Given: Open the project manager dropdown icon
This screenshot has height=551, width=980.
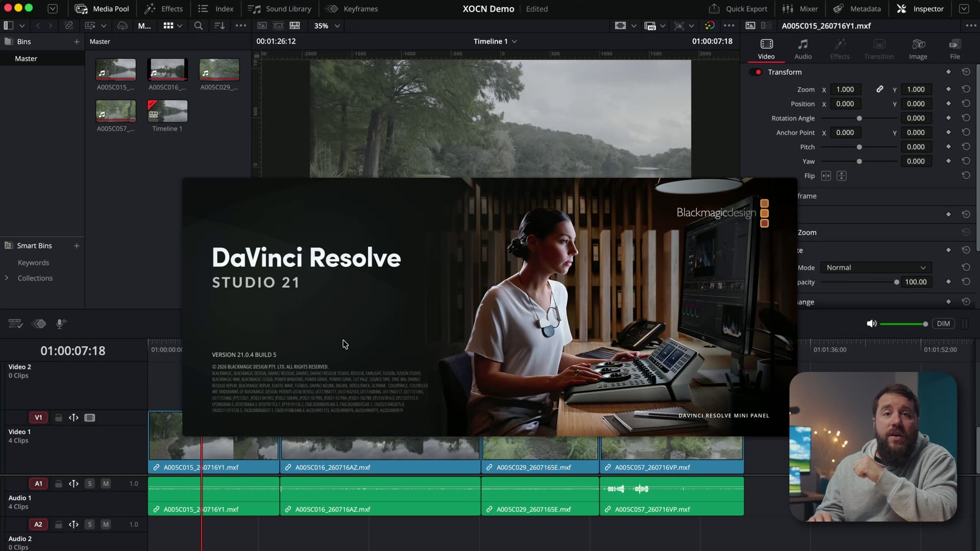Looking at the screenshot, I should pyautogui.click(x=53, y=9).
